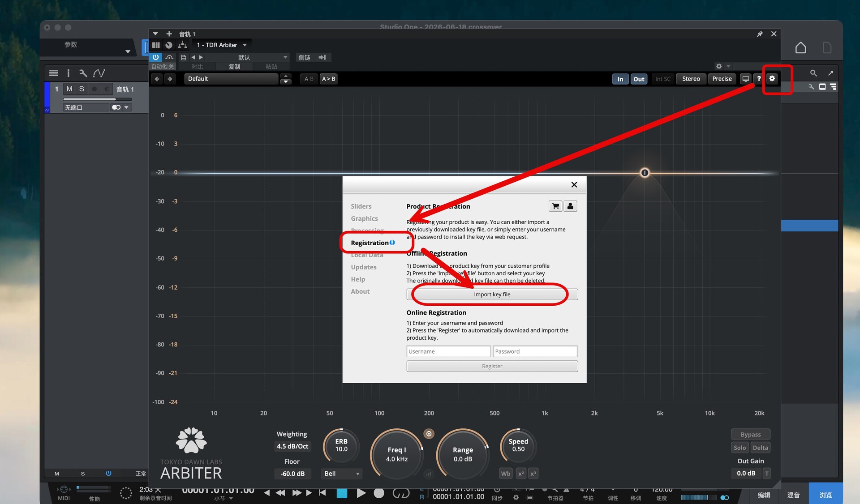Open the Default preset selector in Arbiter
Viewport: 860px width, 504px height.
click(x=232, y=79)
